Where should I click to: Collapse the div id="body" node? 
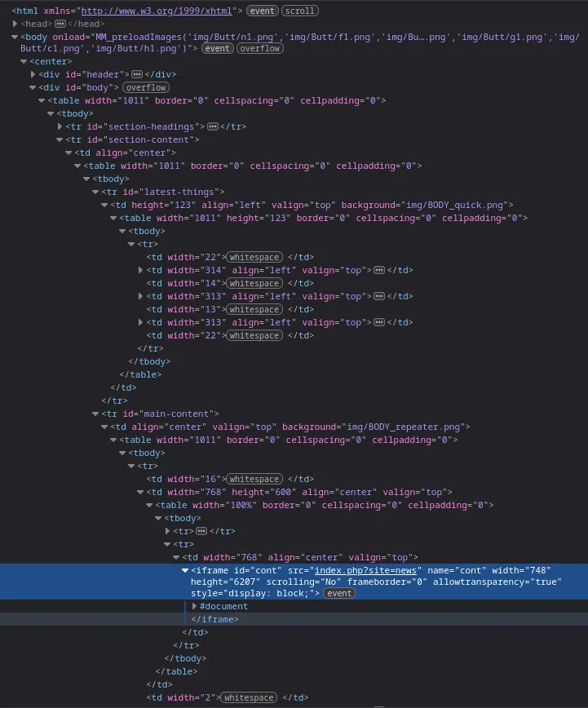click(x=33, y=87)
